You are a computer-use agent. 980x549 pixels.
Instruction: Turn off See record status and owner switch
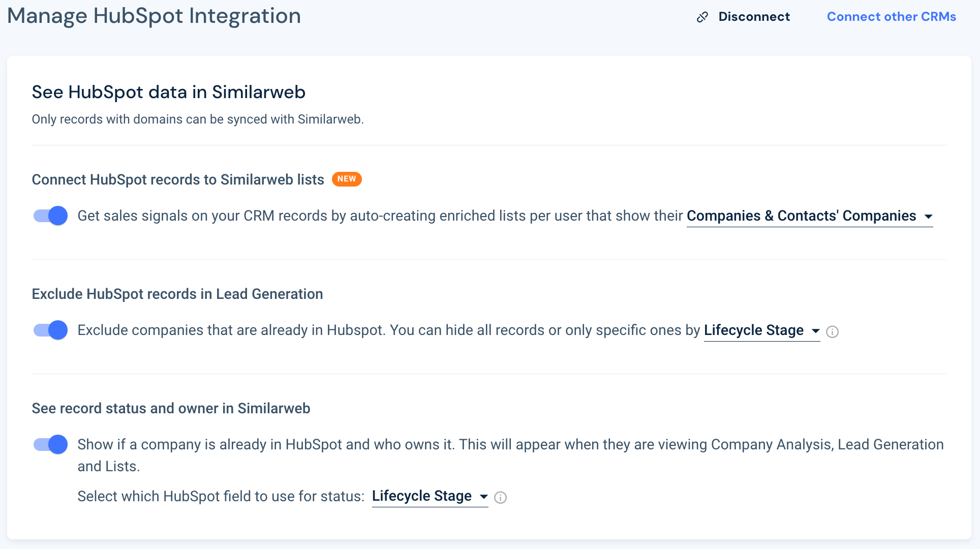50,445
